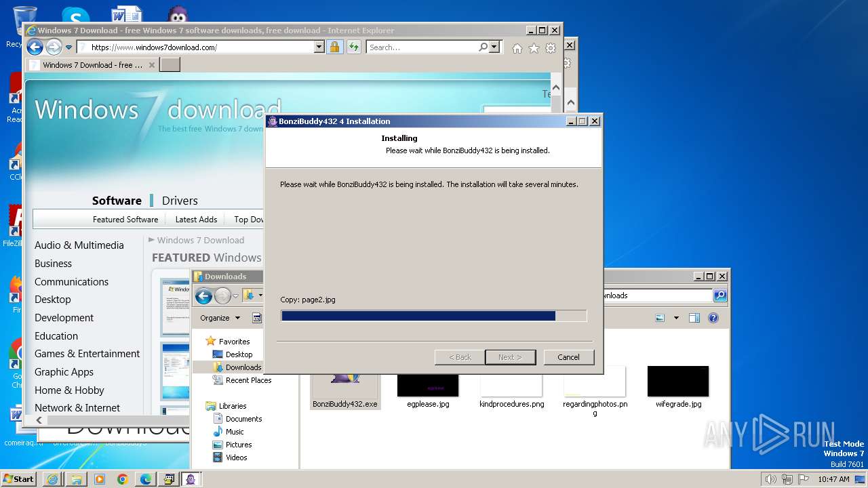Open IE Favorites star icon

534,48
